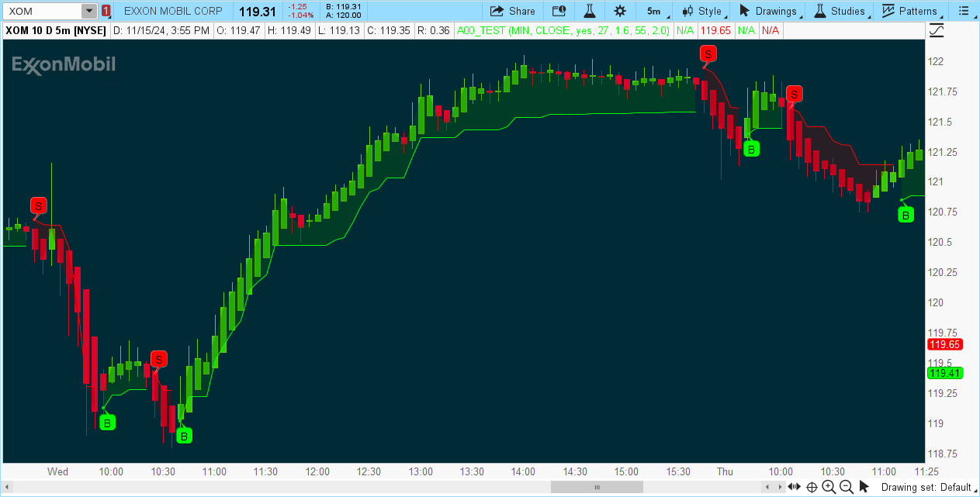Click the XOM 10 D 5m [NYSE] chart title
Viewport: 980px width, 497px height.
56,30
